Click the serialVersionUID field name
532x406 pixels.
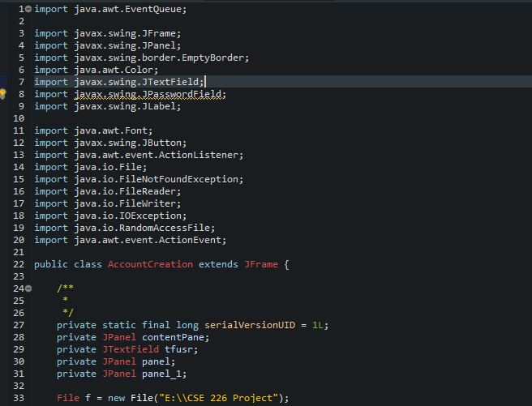[x=250, y=325]
